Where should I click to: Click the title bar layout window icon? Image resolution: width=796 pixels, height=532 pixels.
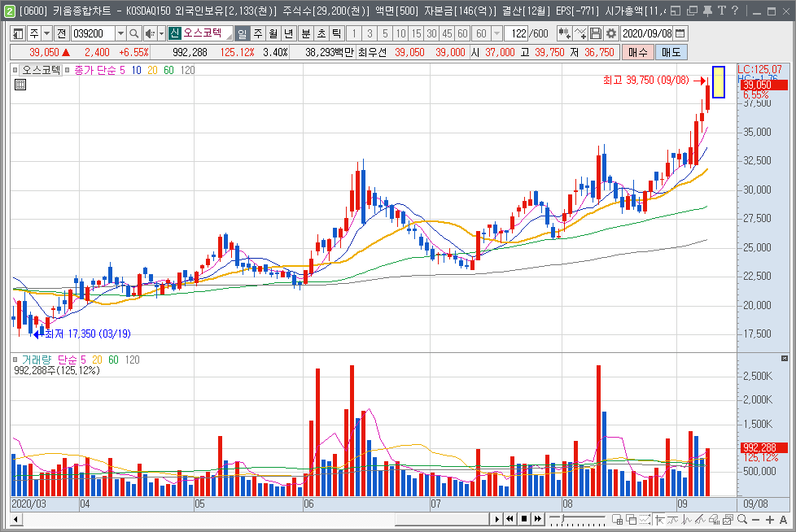pos(676,11)
